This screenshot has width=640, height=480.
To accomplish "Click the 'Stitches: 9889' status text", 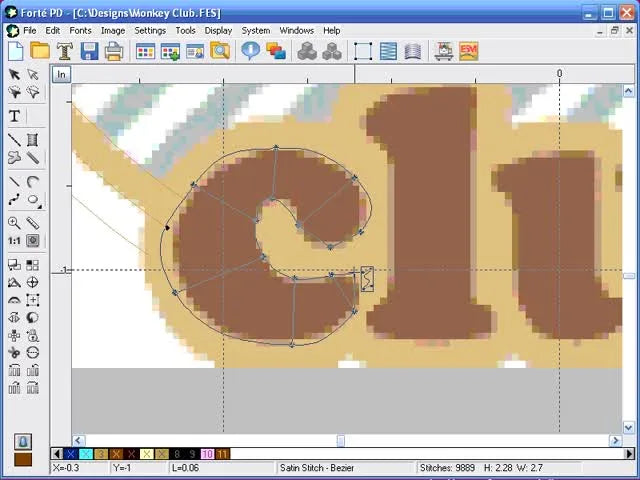I will coord(447,468).
